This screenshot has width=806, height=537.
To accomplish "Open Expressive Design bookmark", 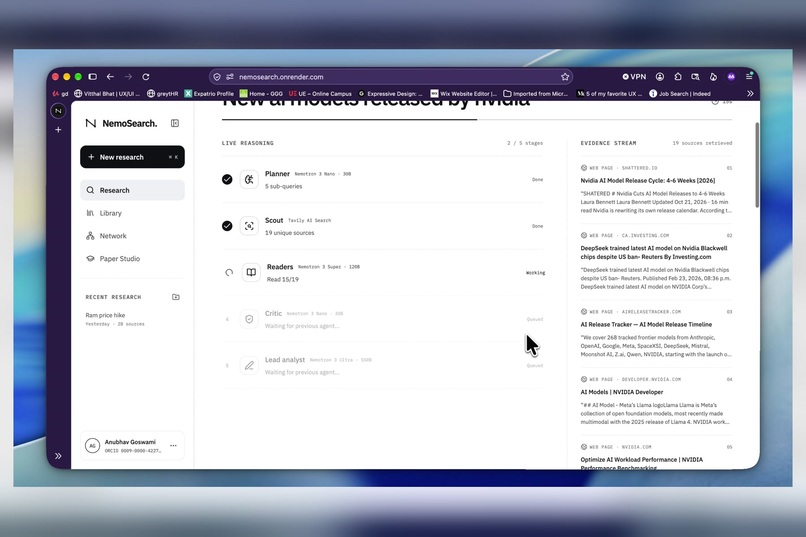I will (390, 94).
